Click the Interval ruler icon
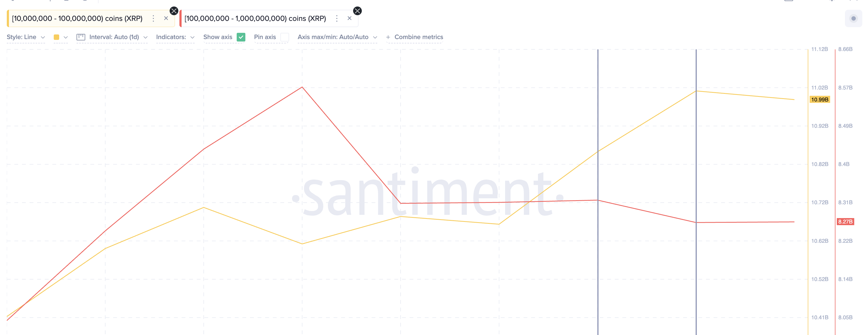This screenshot has height=335, width=868. [x=81, y=37]
